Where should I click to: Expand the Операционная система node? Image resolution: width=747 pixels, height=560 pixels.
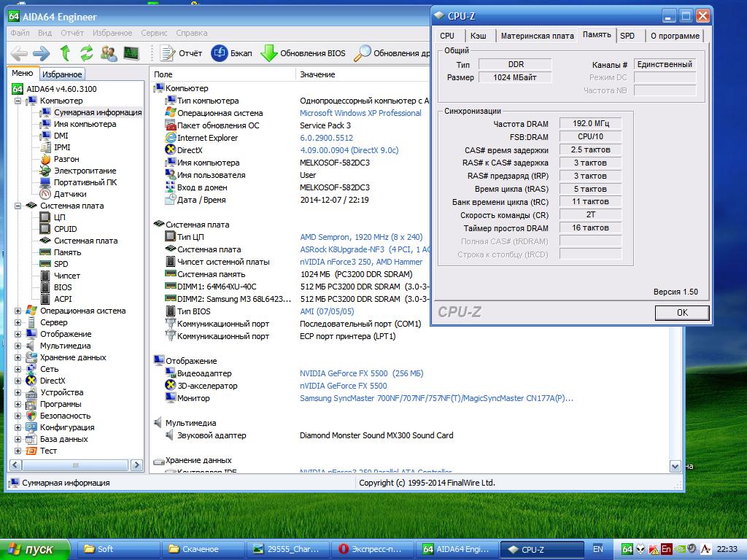click(x=18, y=311)
